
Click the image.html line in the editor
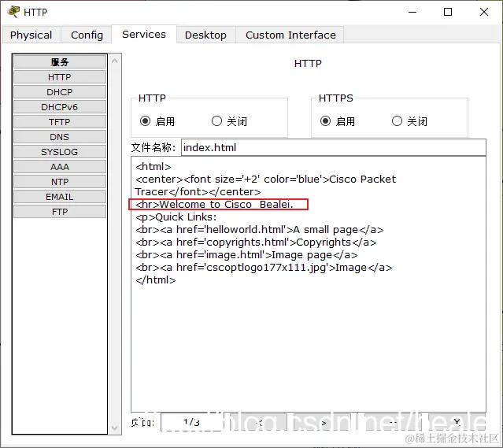pyautogui.click(x=246, y=255)
